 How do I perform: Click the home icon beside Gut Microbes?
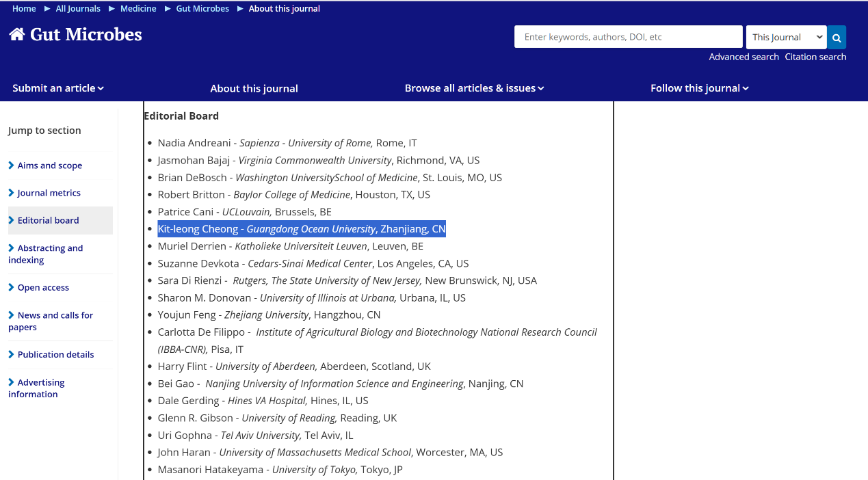[x=17, y=34]
